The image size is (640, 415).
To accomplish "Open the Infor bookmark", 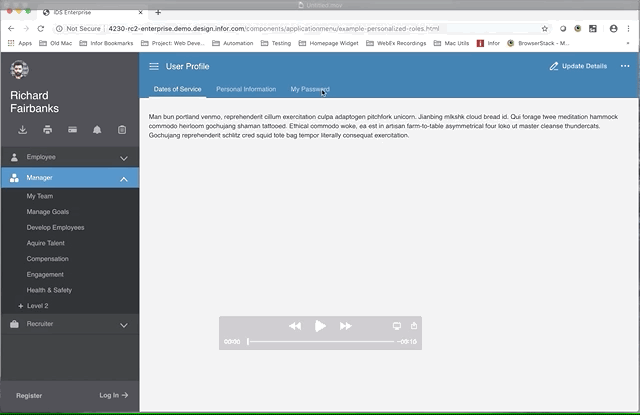I will click(488, 43).
